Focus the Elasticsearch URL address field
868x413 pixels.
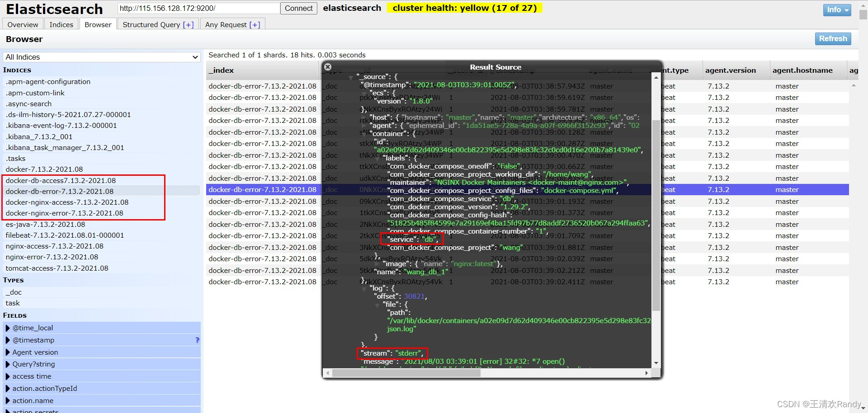(x=198, y=8)
